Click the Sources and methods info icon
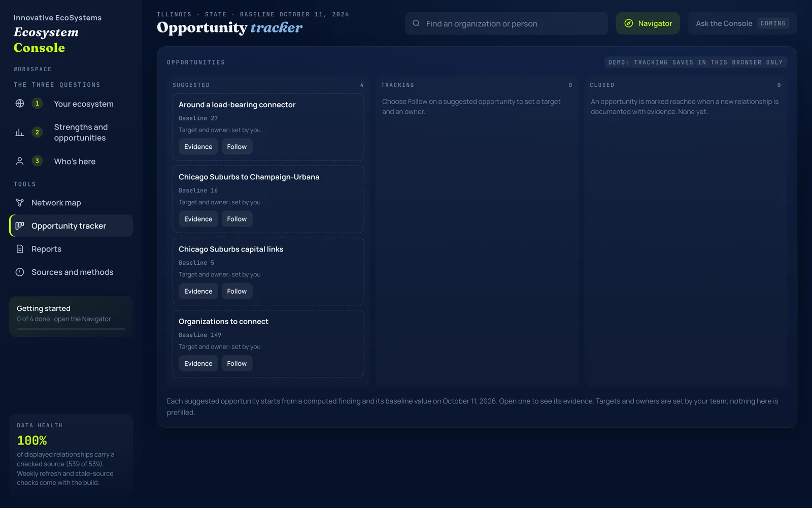This screenshot has height=508, width=812. pyautogui.click(x=20, y=272)
